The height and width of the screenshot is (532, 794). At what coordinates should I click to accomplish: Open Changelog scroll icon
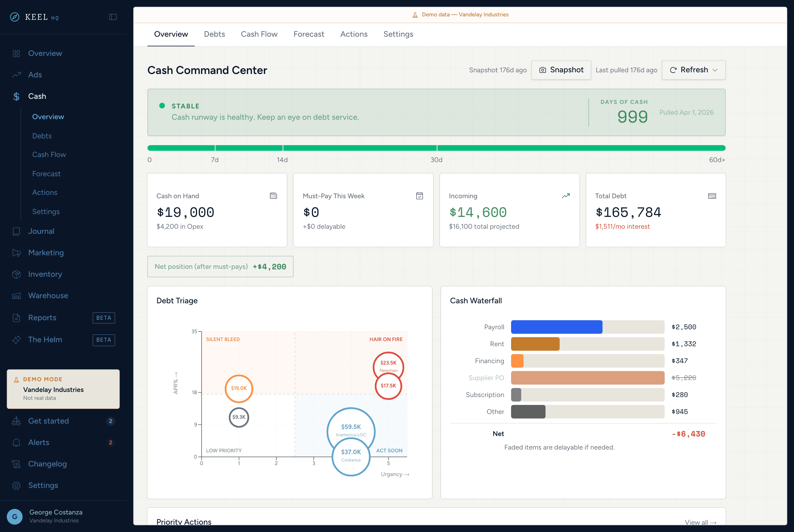point(16,464)
